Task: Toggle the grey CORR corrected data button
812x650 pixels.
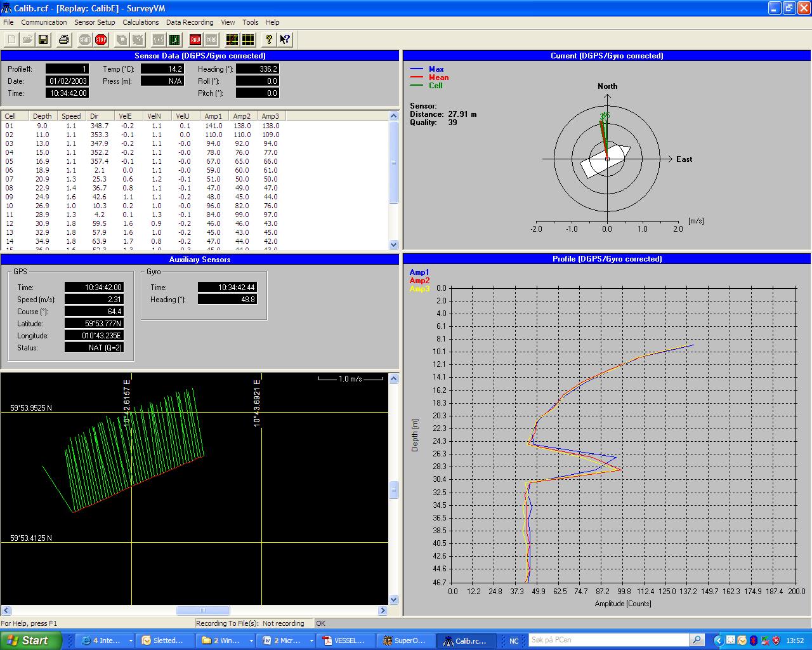Action: (x=211, y=40)
